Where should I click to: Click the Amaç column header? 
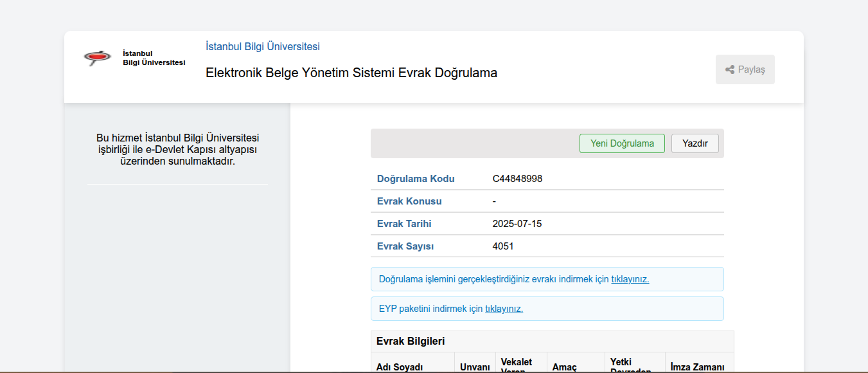coord(565,367)
